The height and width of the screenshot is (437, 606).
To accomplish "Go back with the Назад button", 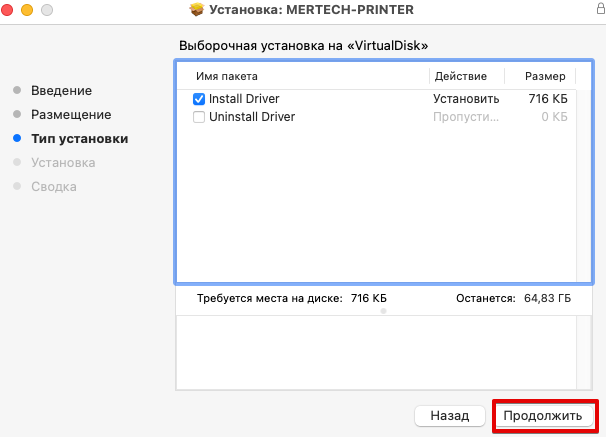I will [x=450, y=415].
